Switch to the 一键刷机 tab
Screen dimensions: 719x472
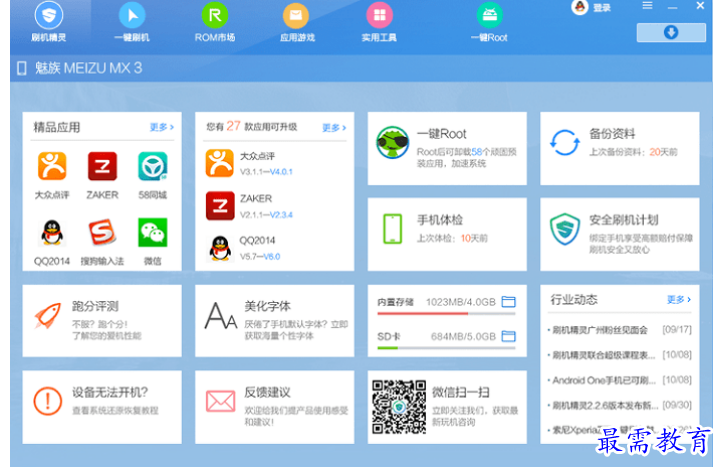132,22
